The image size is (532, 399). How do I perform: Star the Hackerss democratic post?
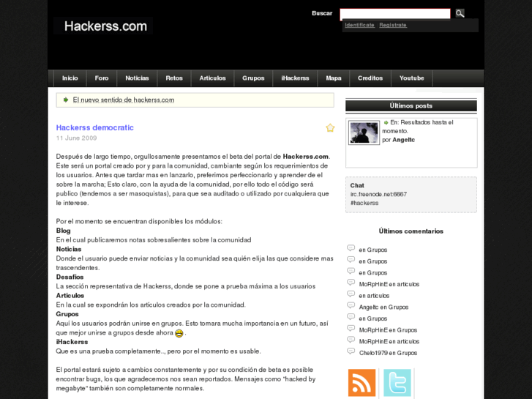[330, 127]
